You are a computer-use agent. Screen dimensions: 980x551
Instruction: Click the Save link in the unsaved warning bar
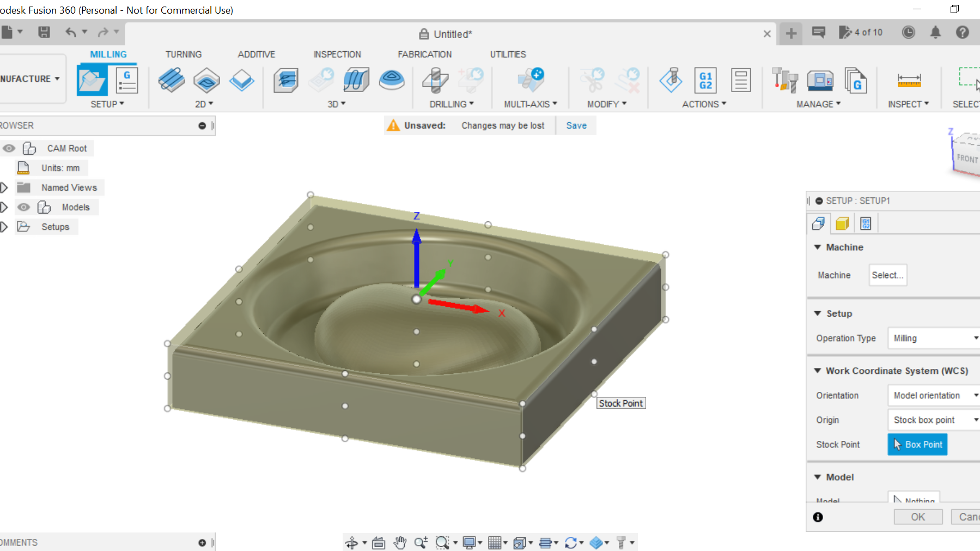pos(576,125)
